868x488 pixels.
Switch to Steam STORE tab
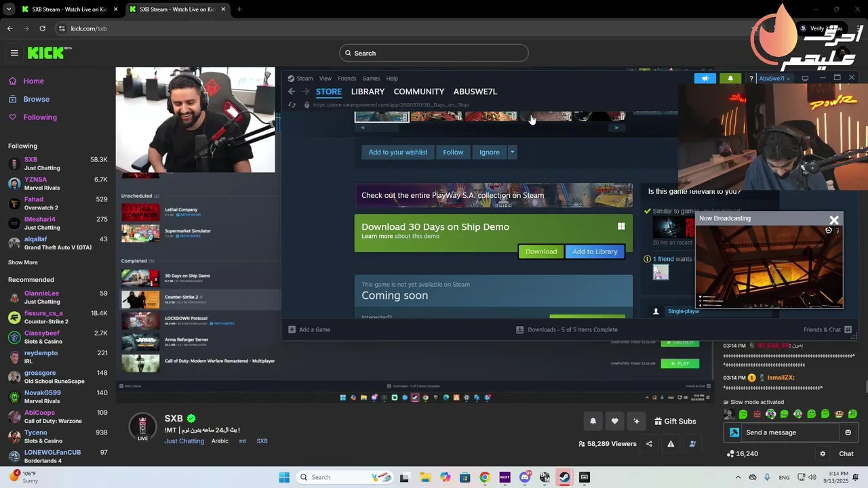point(329,91)
